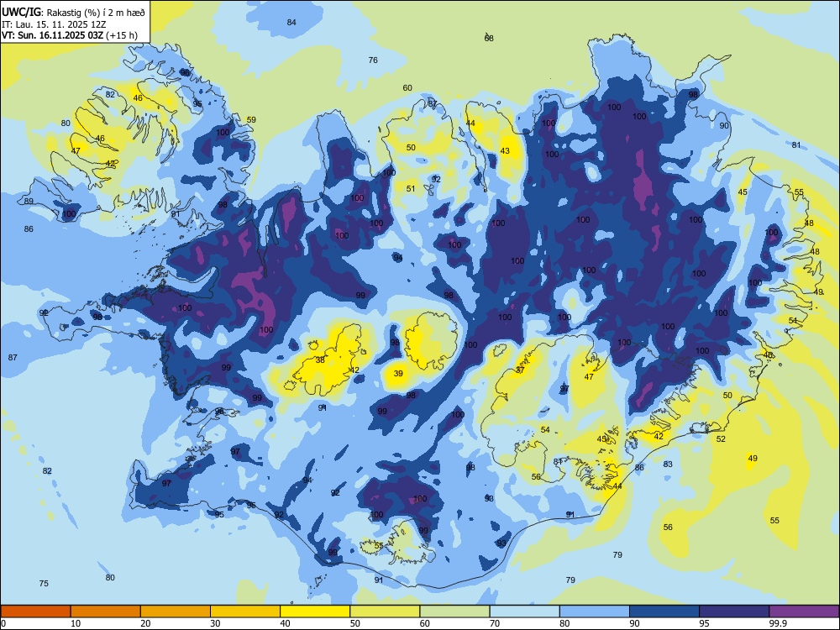Click the title text 'UWC/IG: Rakastig (%) í 2 m hæð'
This screenshot has width=840, height=630.
click(73, 13)
